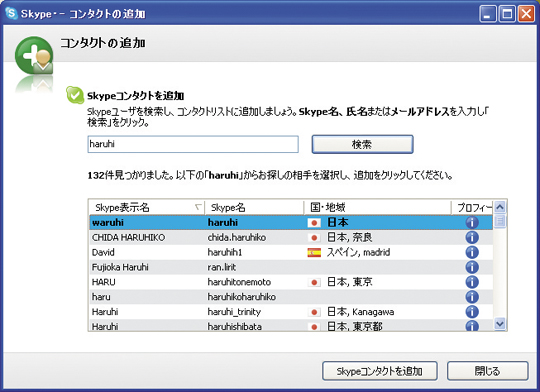Open profile info icon for CHIDA HARUHIKO
The image size is (540, 392).
click(x=472, y=237)
